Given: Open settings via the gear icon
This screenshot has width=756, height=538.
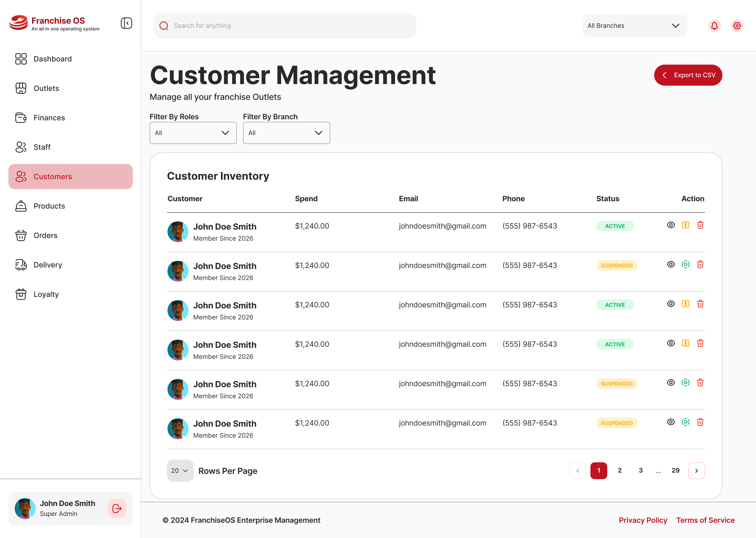Looking at the screenshot, I should 737,25.
